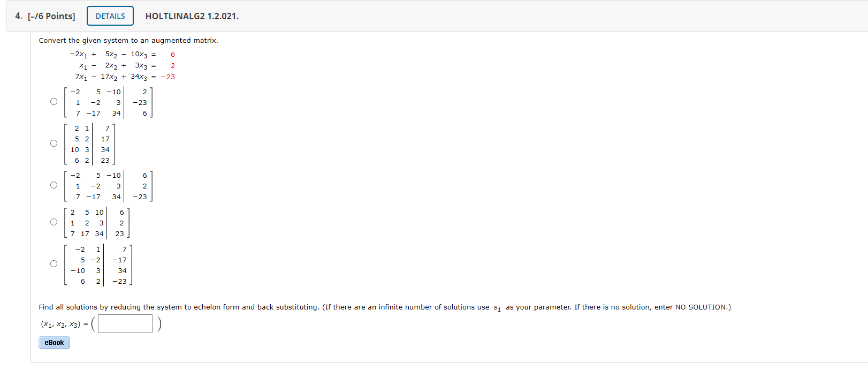Select the last matrix answer option

(54, 264)
